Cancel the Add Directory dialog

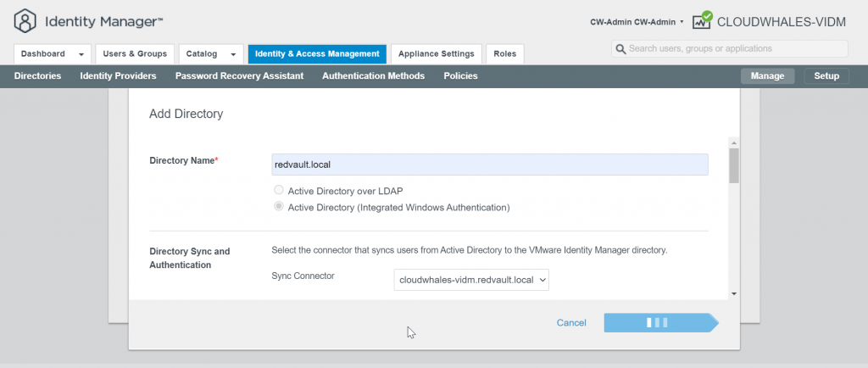(x=571, y=322)
